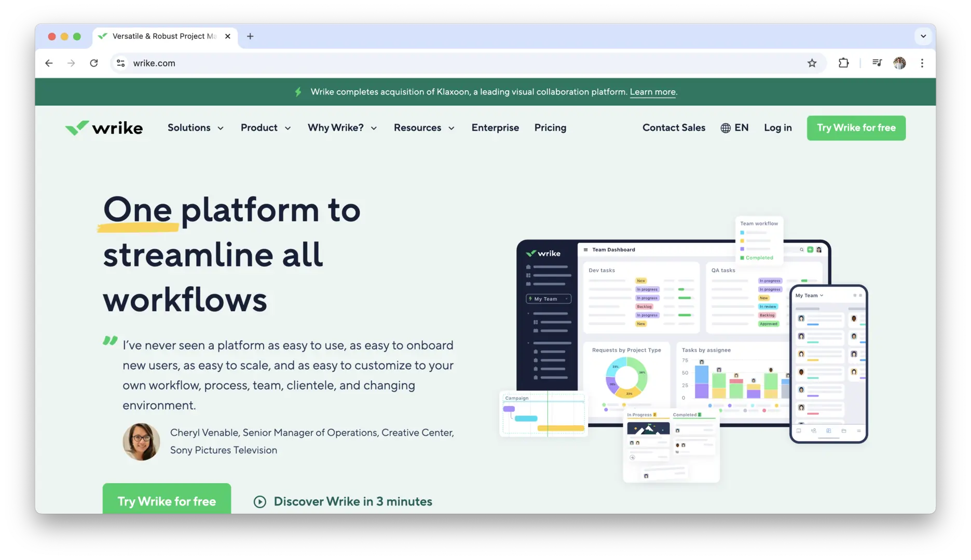The image size is (971, 560).
Task: Bookmark this page with the star icon
Action: [812, 63]
